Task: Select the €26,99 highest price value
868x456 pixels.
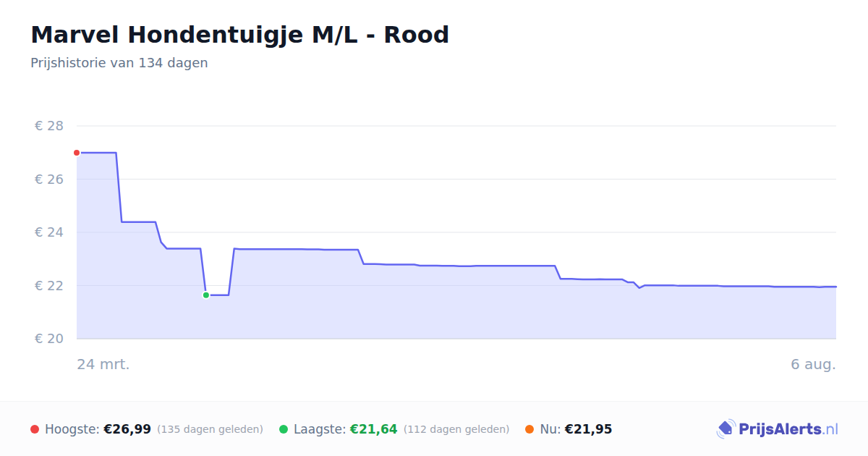Action: [x=127, y=429]
